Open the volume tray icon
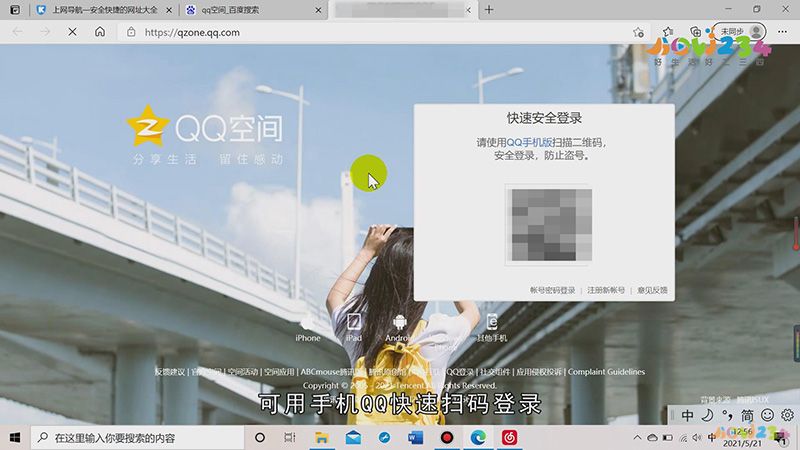The width and height of the screenshot is (800, 450). point(697,438)
